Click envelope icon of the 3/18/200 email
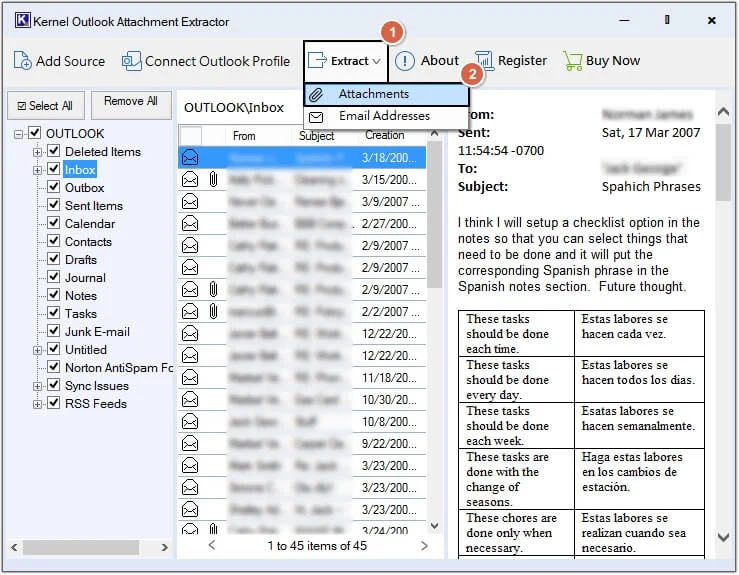The height and width of the screenshot is (575, 739). [x=190, y=157]
